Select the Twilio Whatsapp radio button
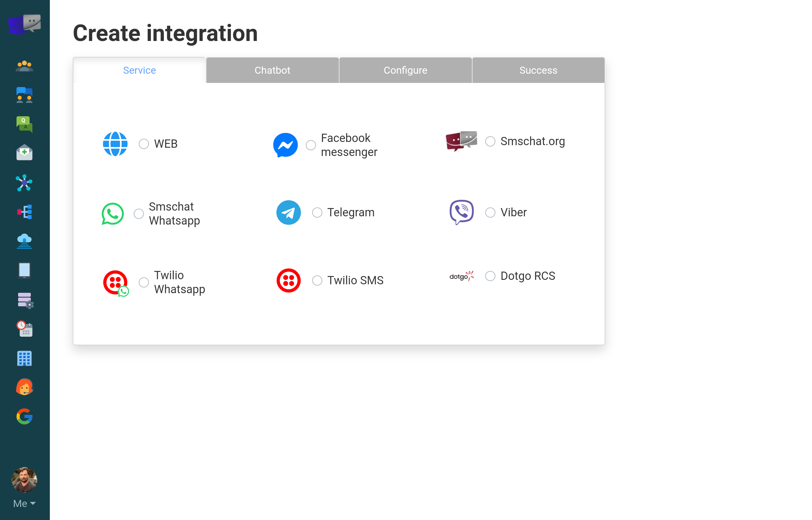812x520 pixels. pyautogui.click(x=144, y=282)
